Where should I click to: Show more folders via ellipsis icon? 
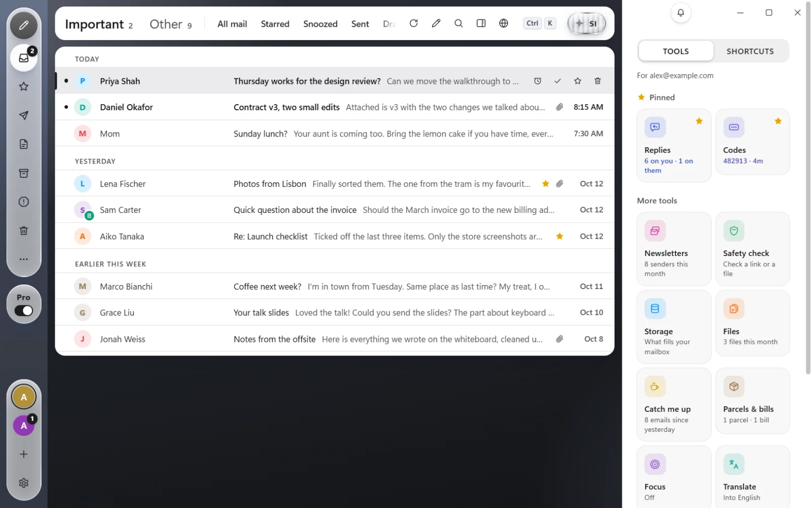click(23, 259)
